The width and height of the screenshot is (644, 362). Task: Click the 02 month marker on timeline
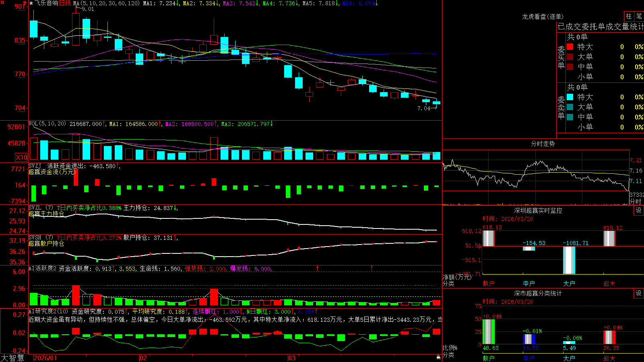click(x=143, y=358)
